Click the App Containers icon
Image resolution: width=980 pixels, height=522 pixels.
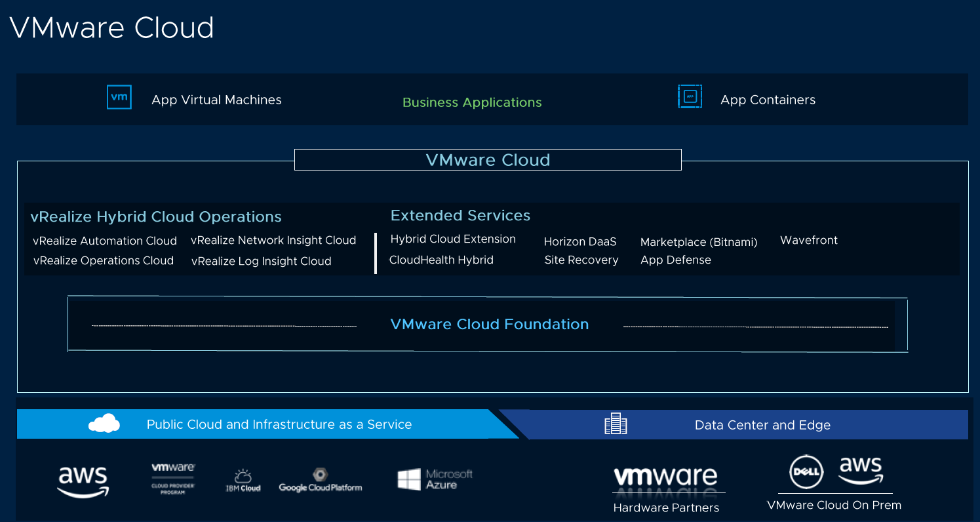point(690,96)
